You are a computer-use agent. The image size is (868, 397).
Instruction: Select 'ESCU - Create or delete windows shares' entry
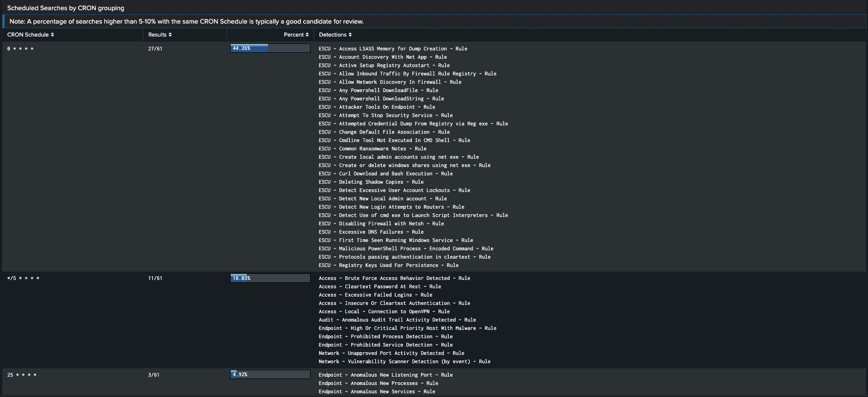pos(404,165)
